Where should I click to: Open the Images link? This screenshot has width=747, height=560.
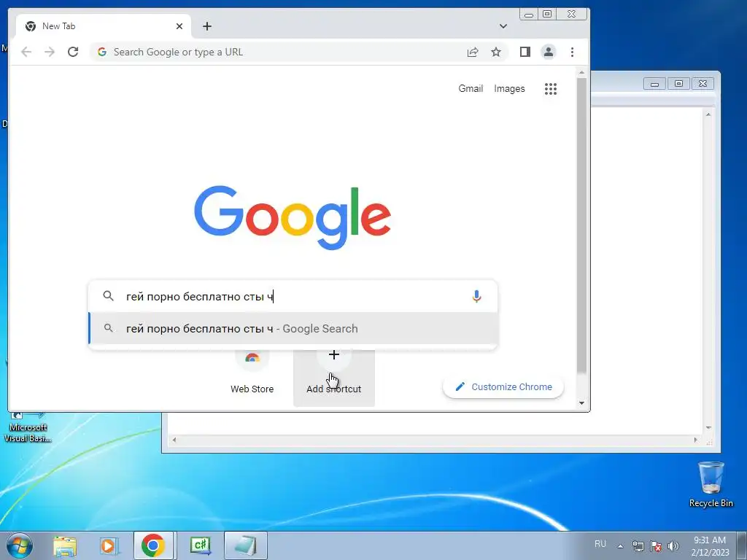509,88
